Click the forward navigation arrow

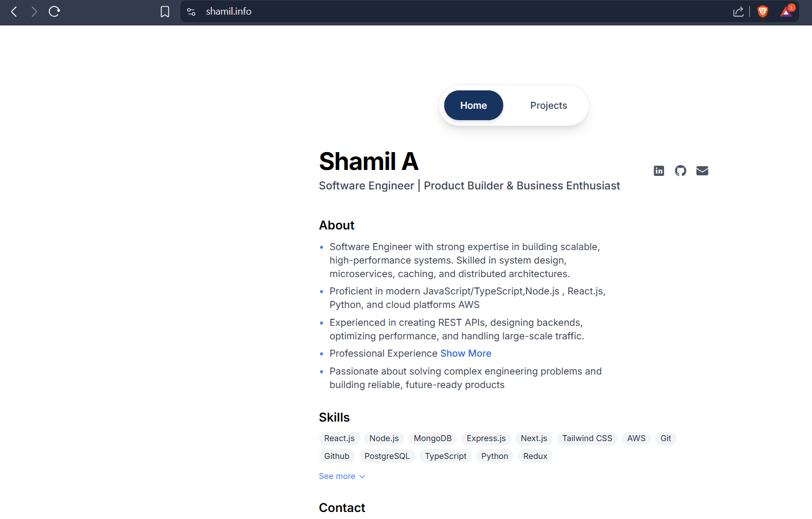34,11
